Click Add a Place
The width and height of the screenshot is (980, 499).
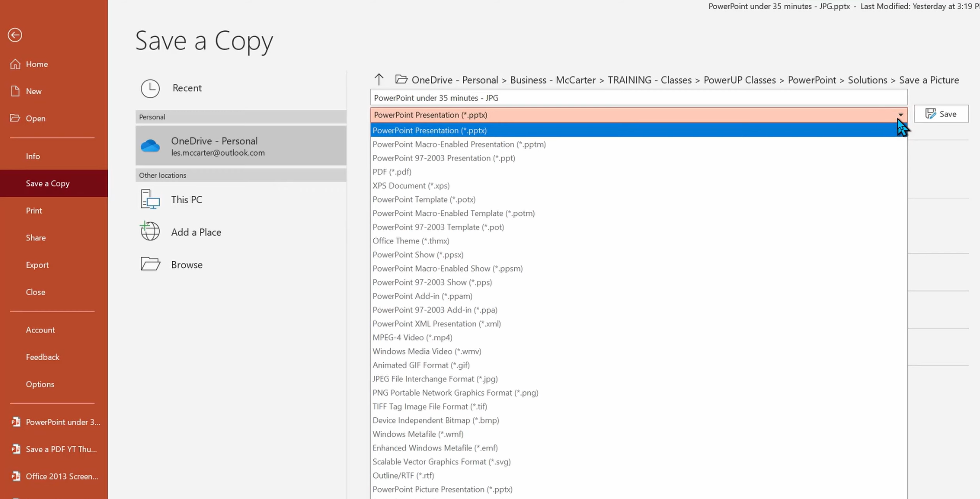click(x=241, y=232)
